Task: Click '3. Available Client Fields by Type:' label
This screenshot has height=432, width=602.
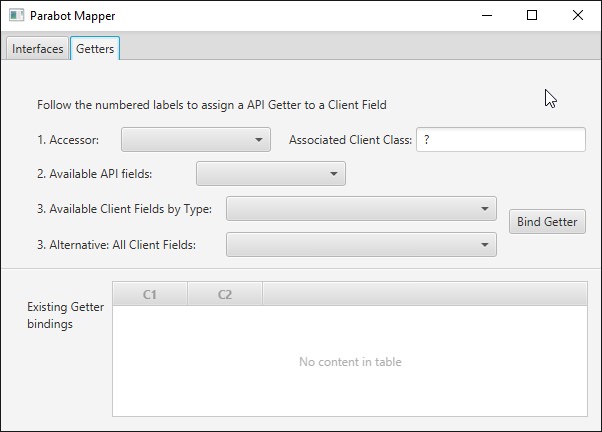Action: (124, 209)
